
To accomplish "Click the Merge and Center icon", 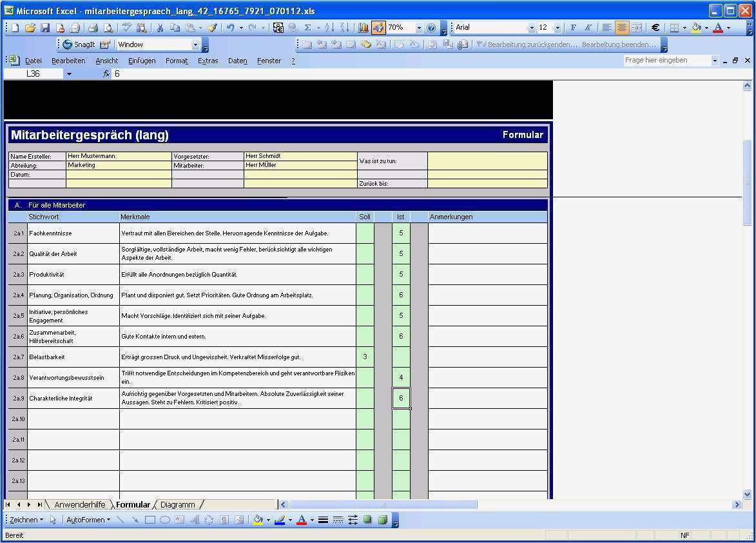I will (636, 27).
